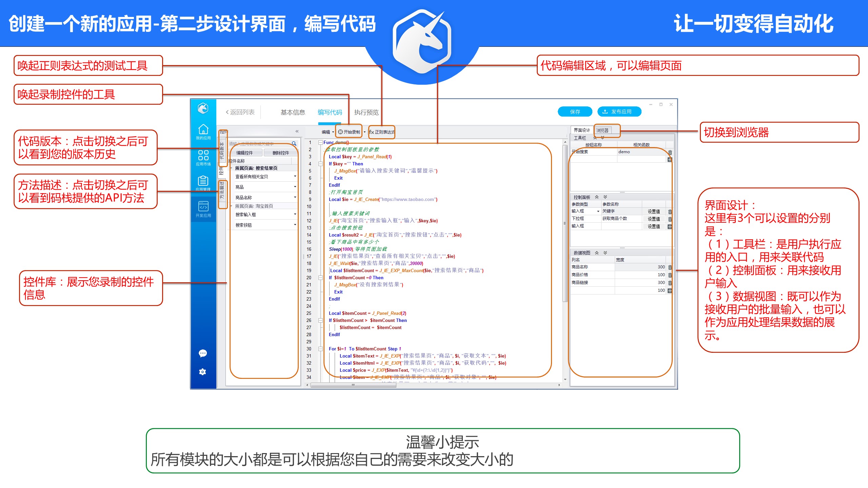
Task: Open 应用管理 clipboard sidebar icon
Action: click(x=203, y=181)
